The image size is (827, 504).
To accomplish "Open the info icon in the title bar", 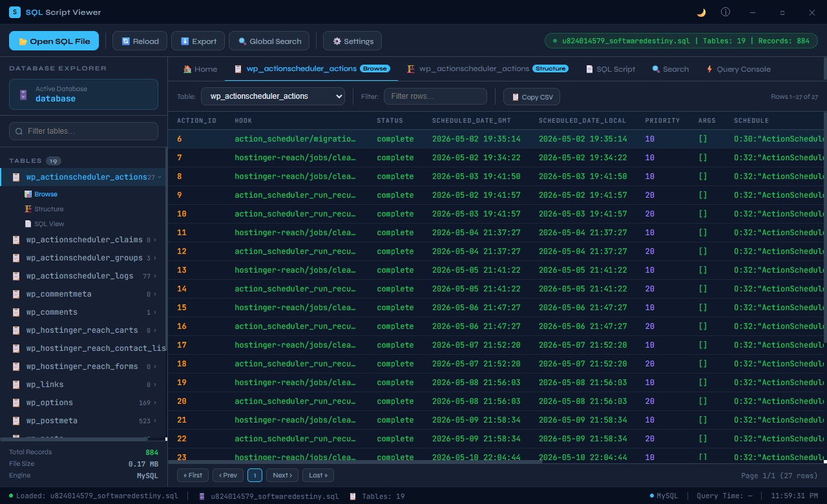I will pos(726,12).
